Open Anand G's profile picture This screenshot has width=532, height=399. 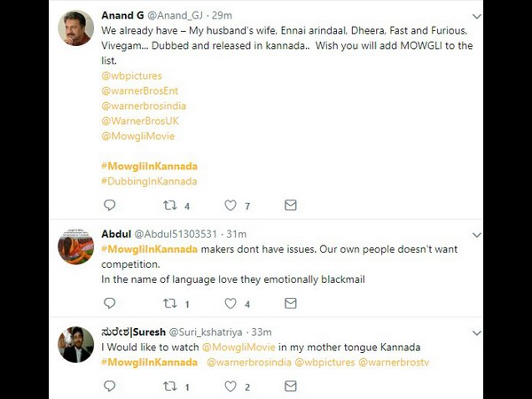tap(76, 29)
